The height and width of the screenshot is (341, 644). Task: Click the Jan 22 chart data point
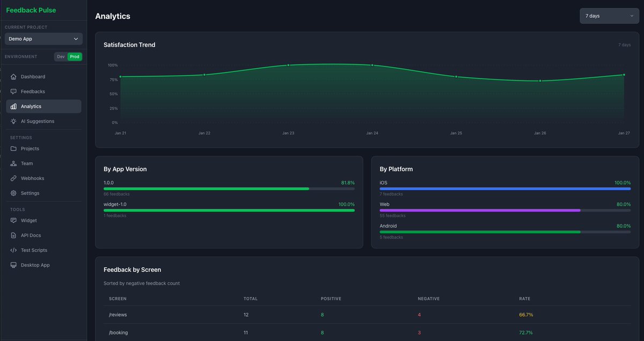(204, 75)
